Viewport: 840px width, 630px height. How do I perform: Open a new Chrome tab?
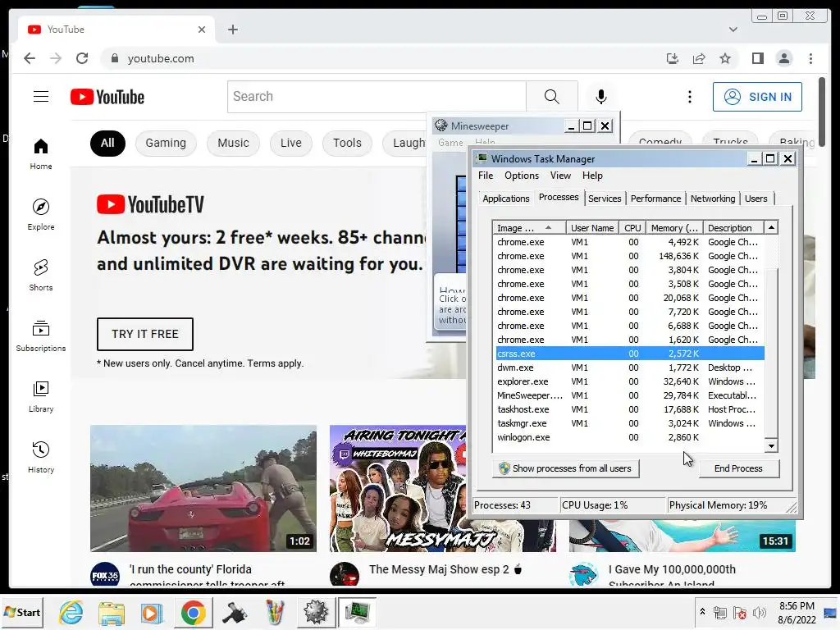tap(232, 30)
